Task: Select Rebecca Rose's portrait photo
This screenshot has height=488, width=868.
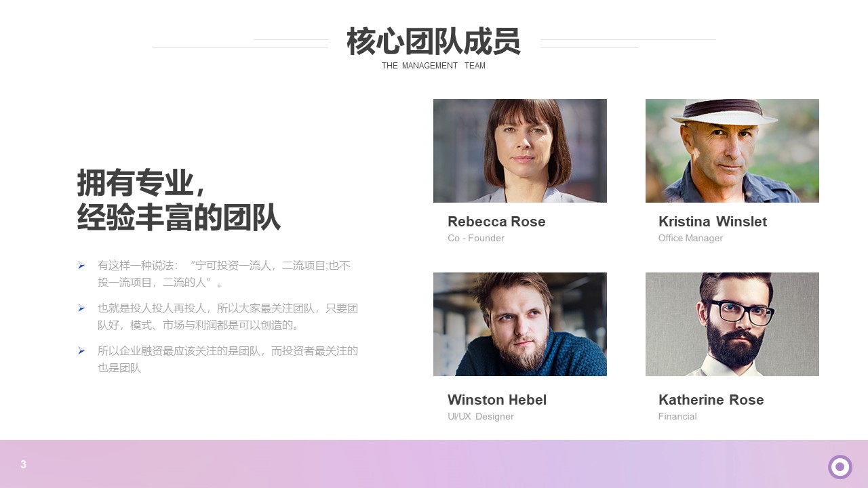Action: click(x=520, y=150)
